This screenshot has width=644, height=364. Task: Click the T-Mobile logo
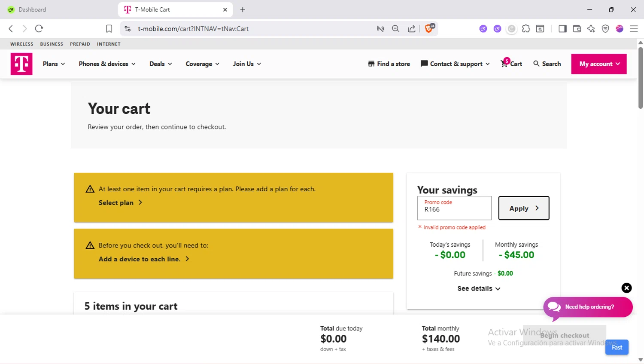(x=21, y=64)
